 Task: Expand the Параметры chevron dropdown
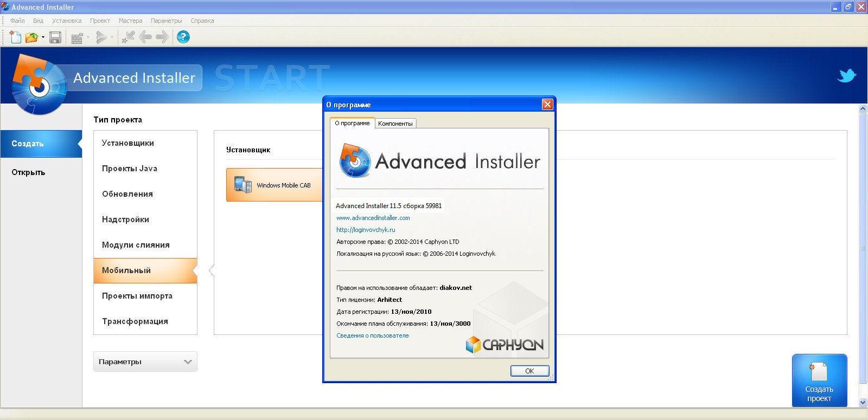point(188,362)
